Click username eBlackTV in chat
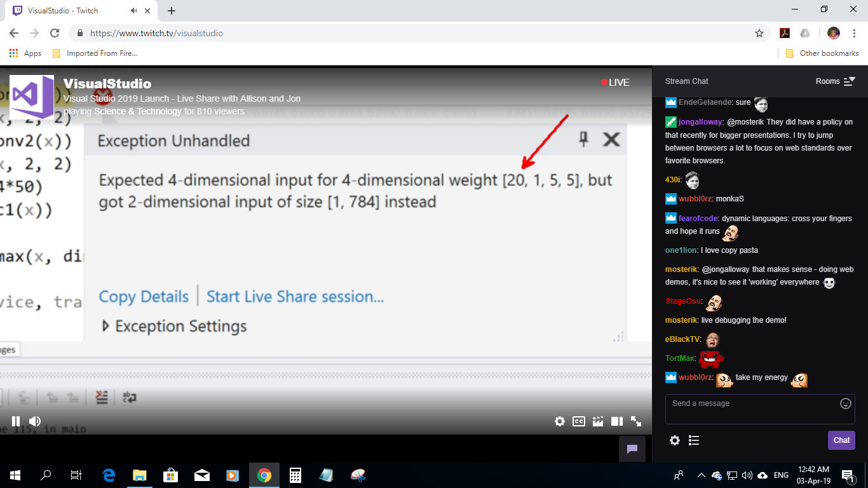Image resolution: width=868 pixels, height=488 pixels. coord(682,339)
